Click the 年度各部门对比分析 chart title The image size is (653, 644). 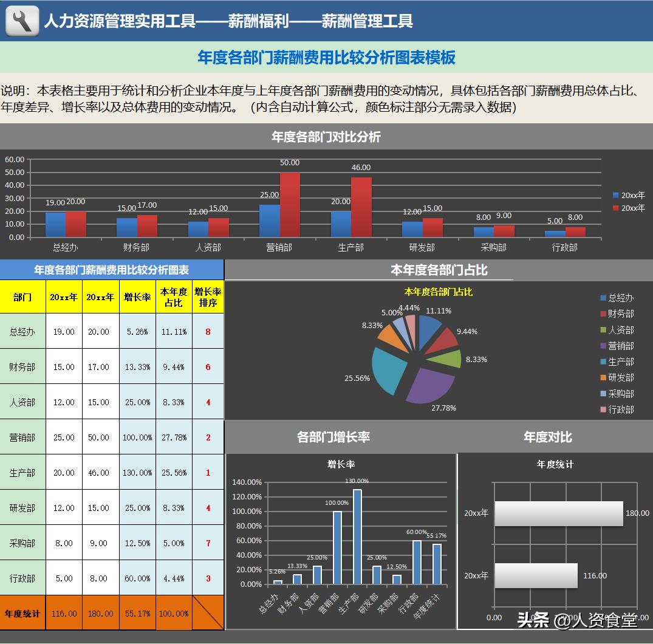pyautogui.click(x=326, y=137)
